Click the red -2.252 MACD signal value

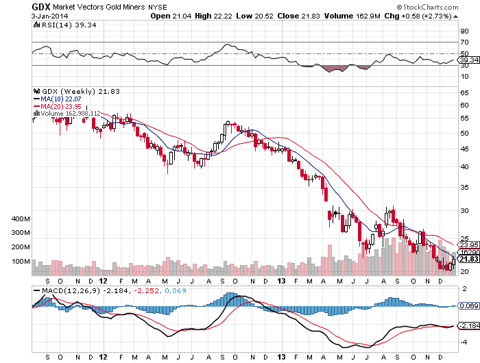tap(147, 291)
